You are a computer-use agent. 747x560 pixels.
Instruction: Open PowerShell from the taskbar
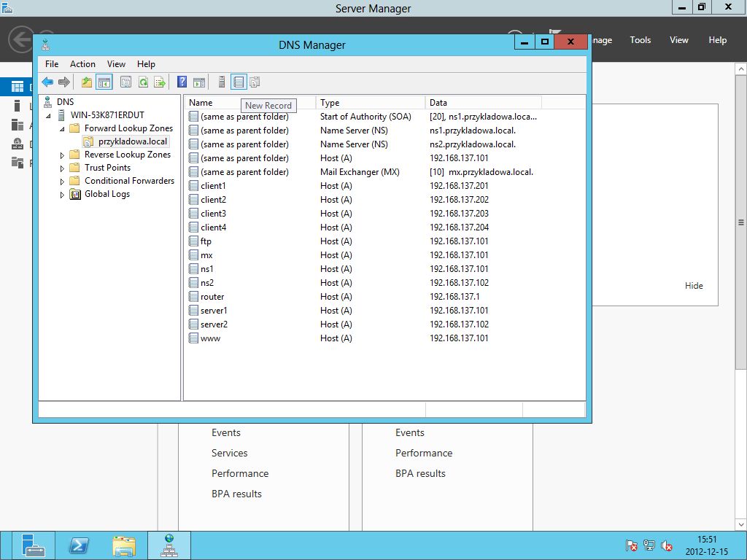point(79,545)
